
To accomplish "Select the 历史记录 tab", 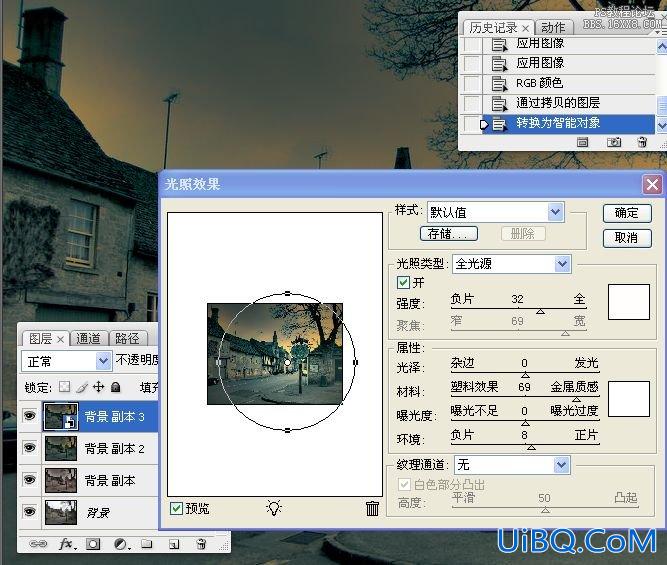I will tap(493, 28).
